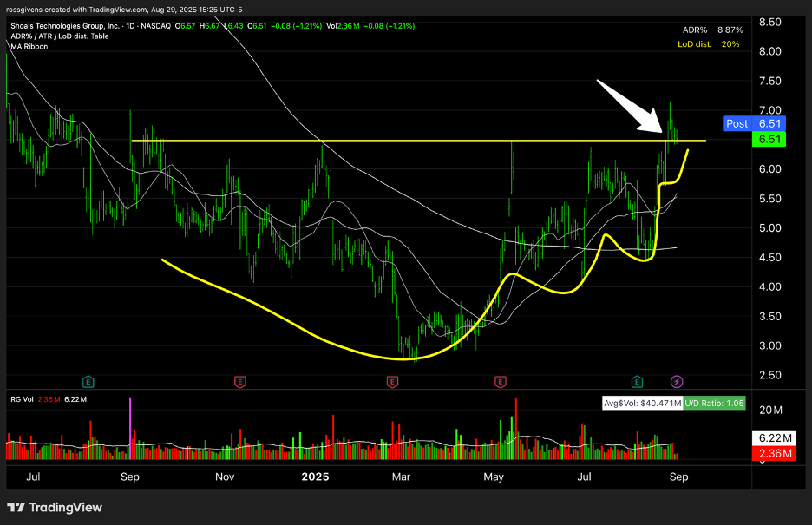Select the white arrow annotation
The height and width of the screenshot is (526, 812).
[x=629, y=103]
